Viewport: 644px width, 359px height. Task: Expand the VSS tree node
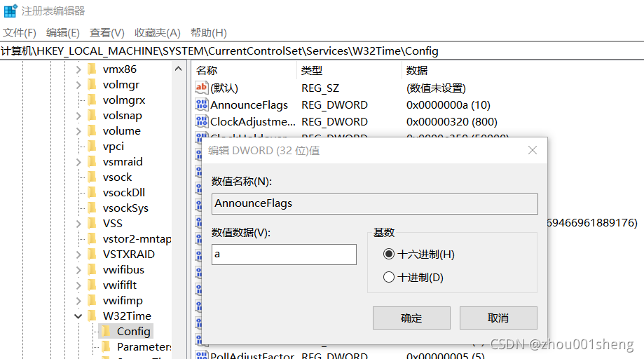point(78,224)
